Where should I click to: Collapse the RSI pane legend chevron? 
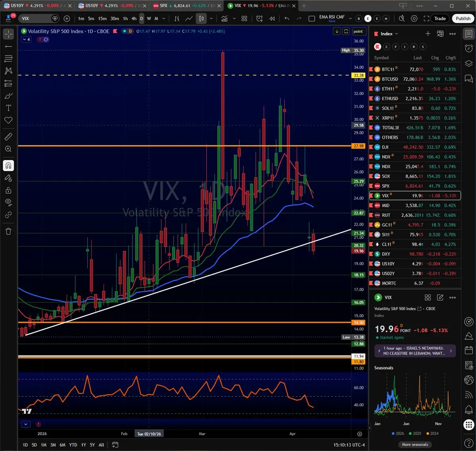26,424
